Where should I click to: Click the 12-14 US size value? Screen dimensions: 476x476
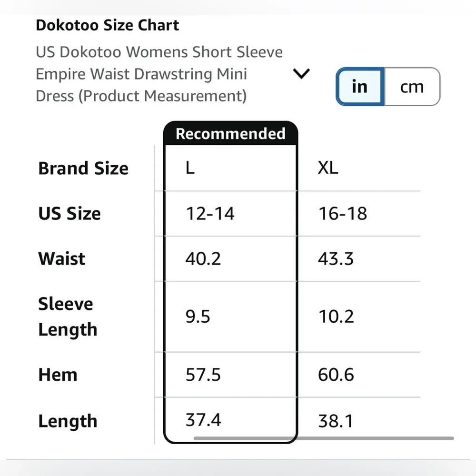(x=210, y=214)
